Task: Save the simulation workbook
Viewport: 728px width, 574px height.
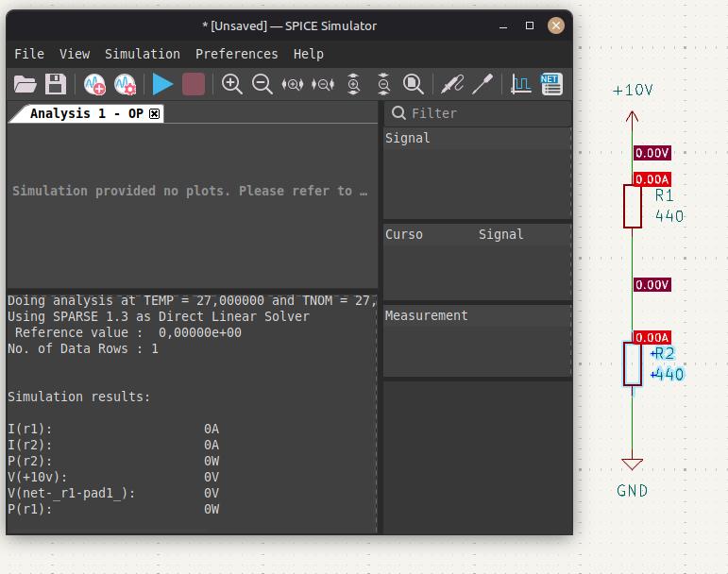Action: click(56, 84)
